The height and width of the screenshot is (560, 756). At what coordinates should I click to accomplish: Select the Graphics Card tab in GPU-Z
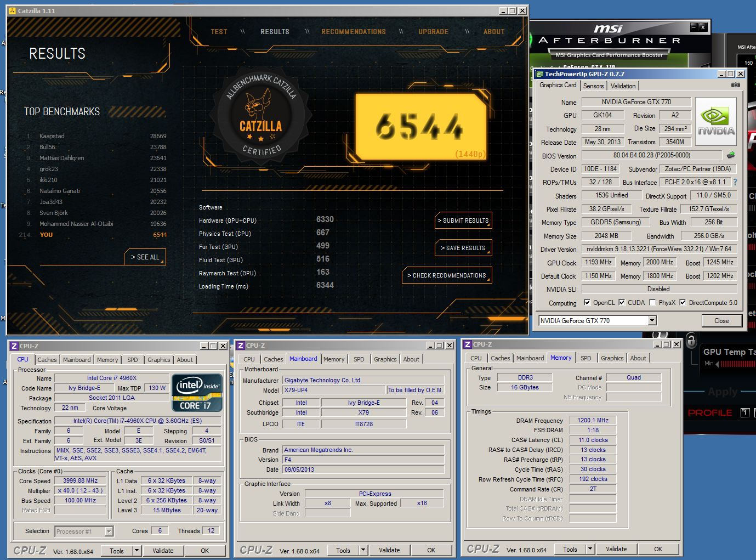click(558, 85)
